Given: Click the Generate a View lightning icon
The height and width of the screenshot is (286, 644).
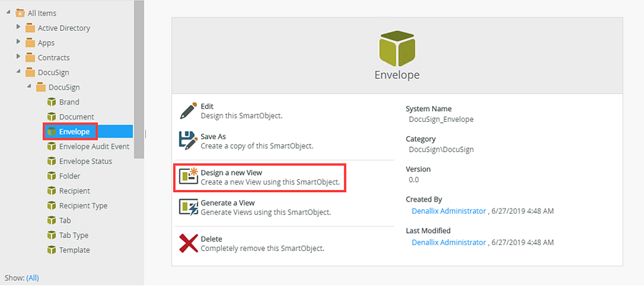Looking at the screenshot, I should point(189,207).
